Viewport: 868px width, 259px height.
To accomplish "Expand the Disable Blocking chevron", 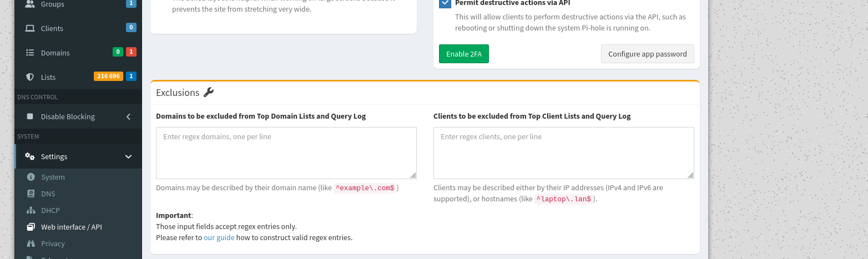I will (x=128, y=117).
